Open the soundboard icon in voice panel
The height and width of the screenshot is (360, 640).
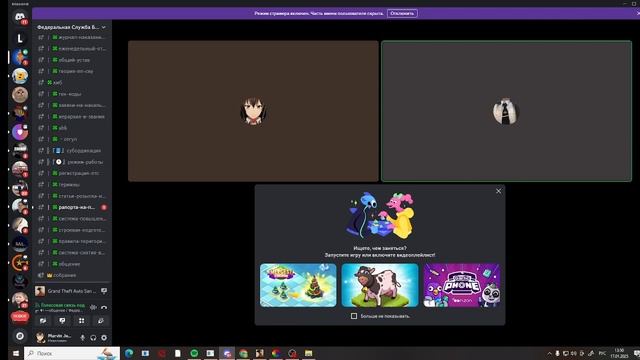[101, 321]
